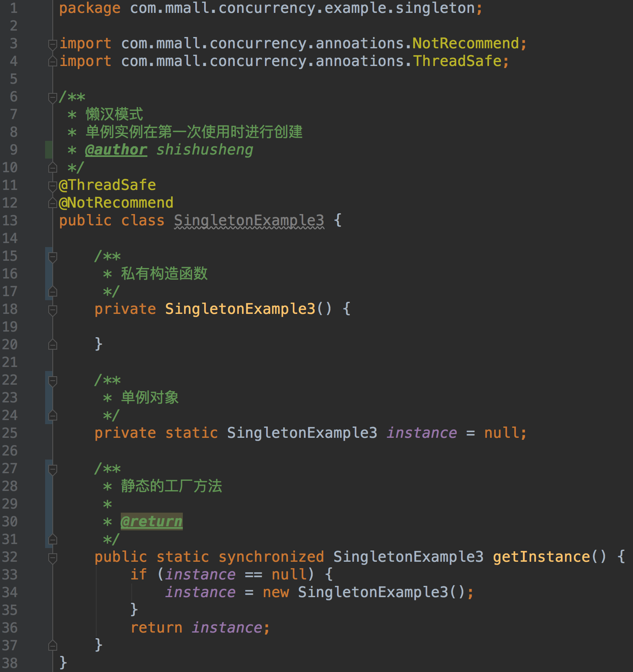The height and width of the screenshot is (672, 633).
Task: Click the SingletonExample3() constructor name
Action: [x=240, y=309]
